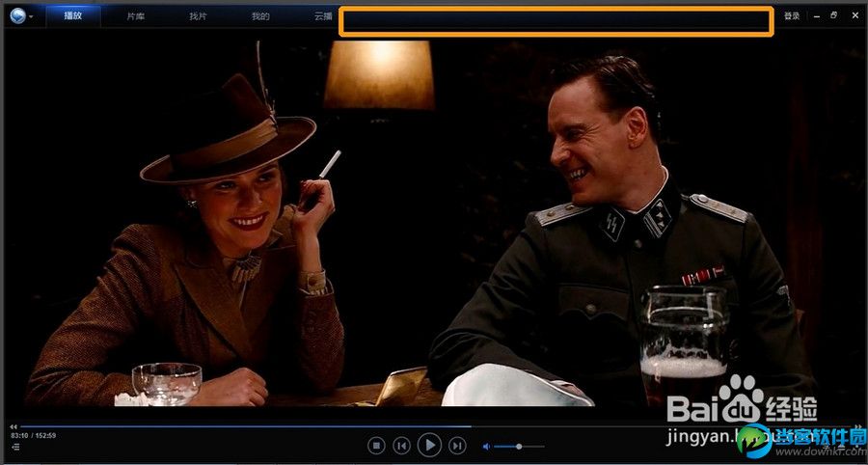
Task: Click the player logo icon in title bar
Action: [x=17, y=16]
